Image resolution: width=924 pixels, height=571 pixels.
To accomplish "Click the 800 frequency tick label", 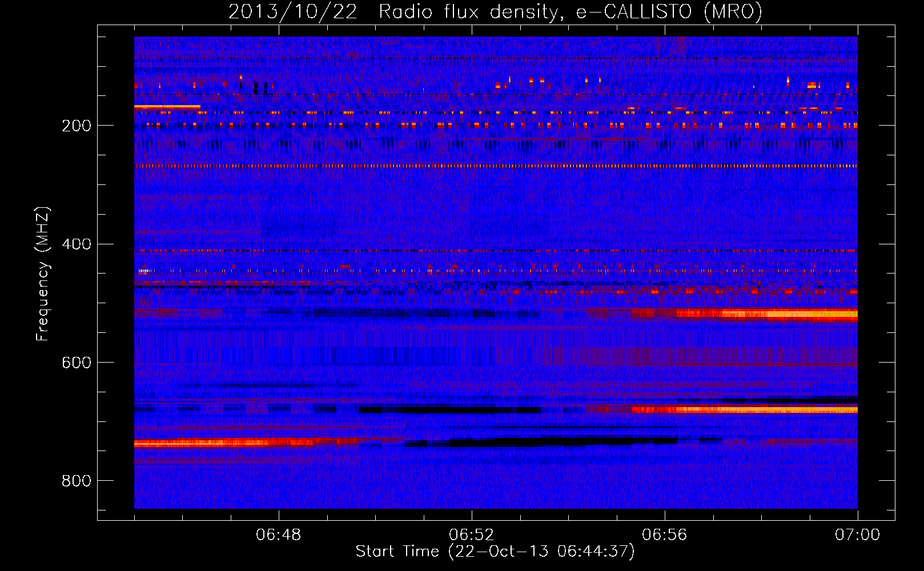I will [77, 481].
